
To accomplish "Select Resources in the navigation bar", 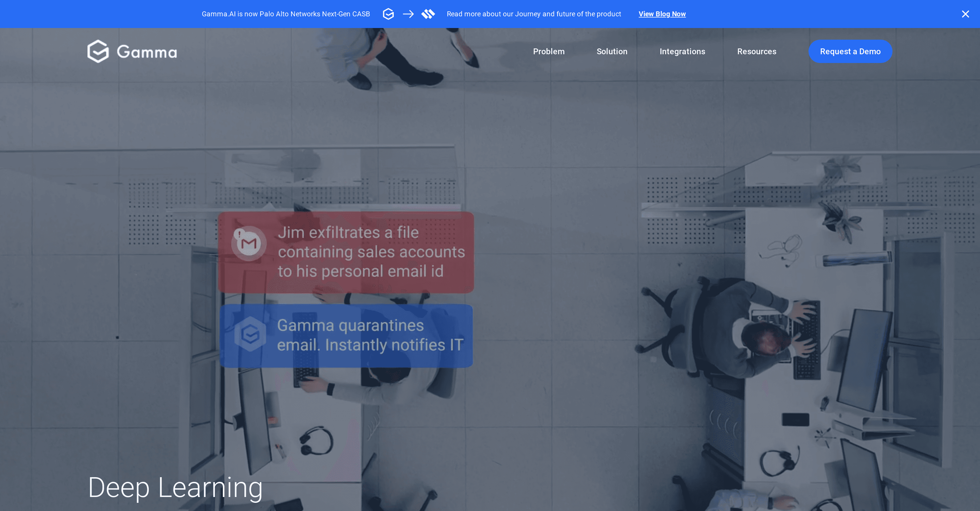I will [756, 51].
